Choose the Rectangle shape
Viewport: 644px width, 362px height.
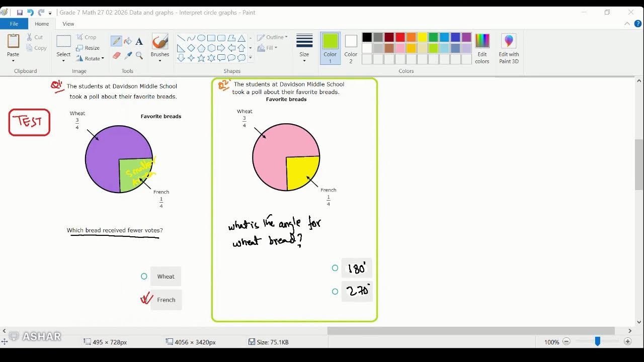click(211, 38)
